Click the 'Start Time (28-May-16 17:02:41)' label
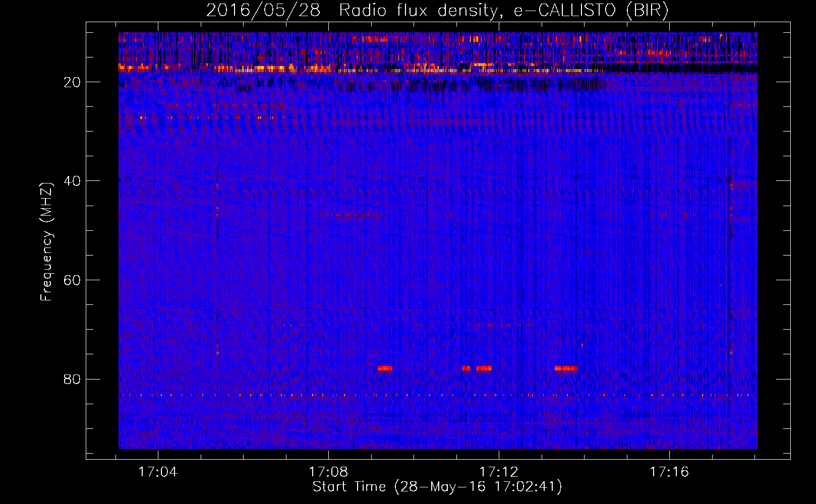The width and height of the screenshot is (816, 504). coord(437,487)
